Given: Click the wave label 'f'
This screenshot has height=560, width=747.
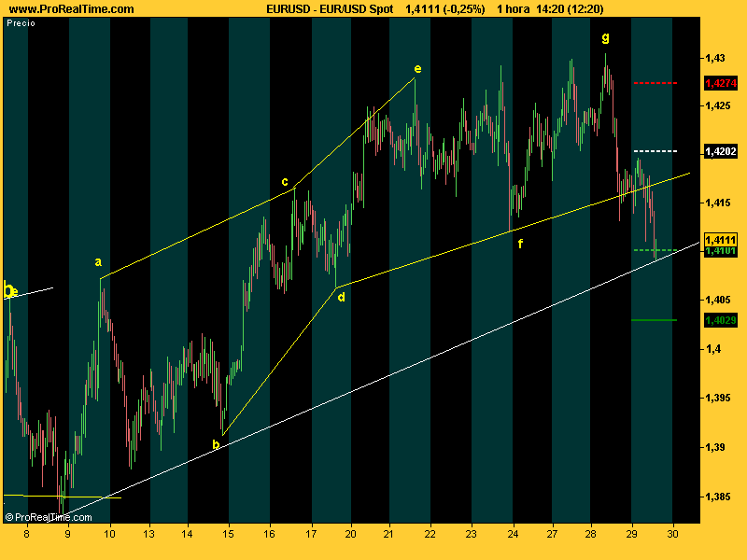Looking at the screenshot, I should pos(520,244).
